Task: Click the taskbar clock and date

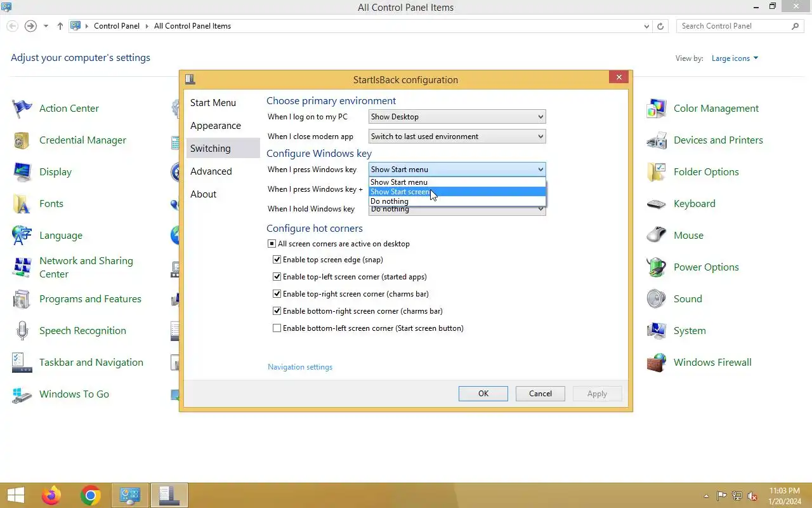Action: tap(784, 496)
